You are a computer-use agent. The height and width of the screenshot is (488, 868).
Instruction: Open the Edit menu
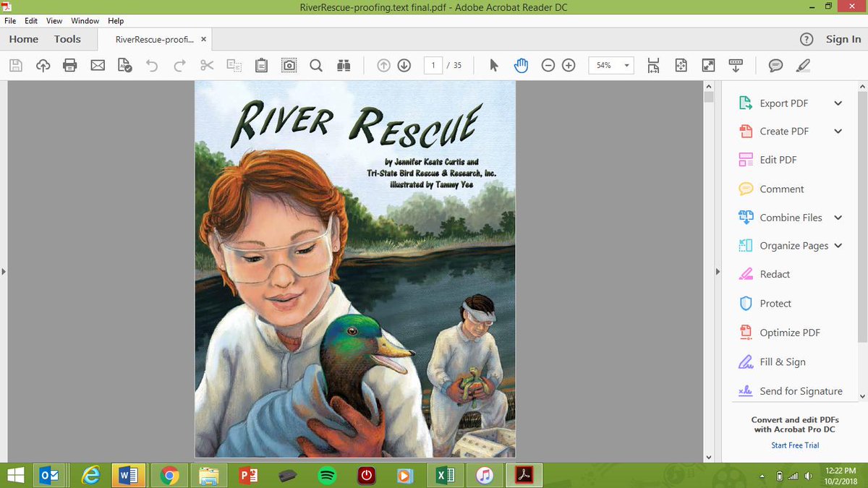pyautogui.click(x=31, y=21)
